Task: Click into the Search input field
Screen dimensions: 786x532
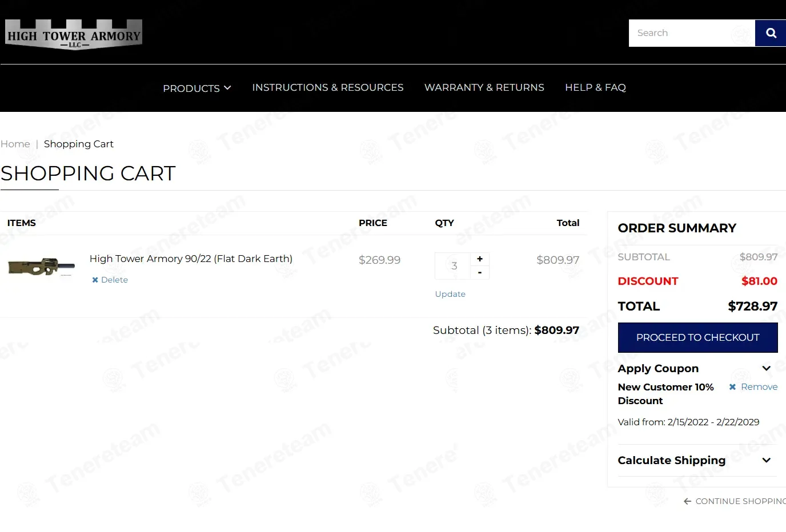Action: pyautogui.click(x=691, y=33)
